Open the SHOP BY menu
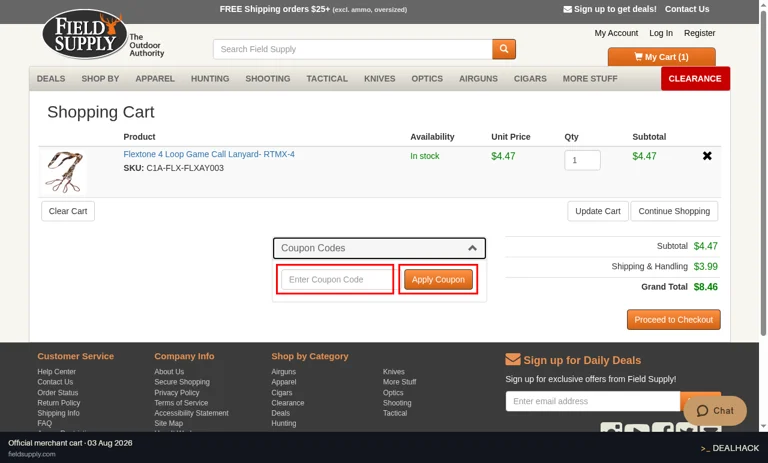 (x=100, y=78)
